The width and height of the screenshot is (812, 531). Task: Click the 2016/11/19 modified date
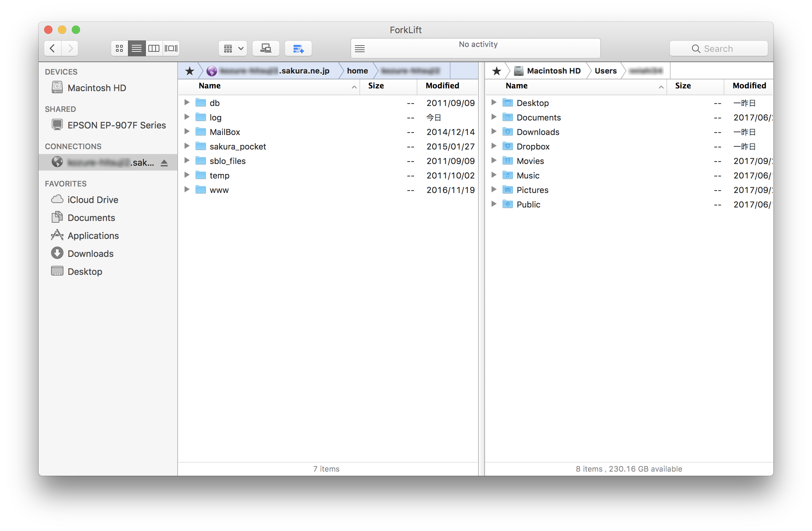[450, 190]
